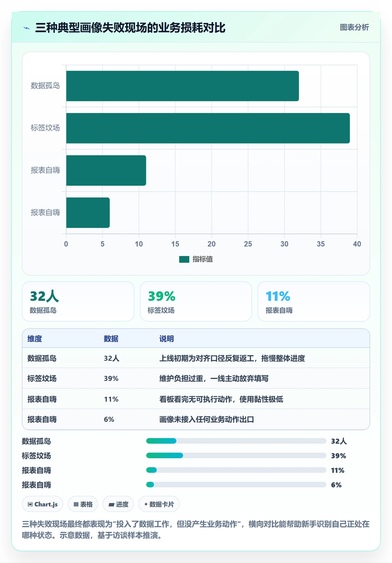Click the 维护负担过重，一线主动放弃填写 description cell

pos(214,378)
